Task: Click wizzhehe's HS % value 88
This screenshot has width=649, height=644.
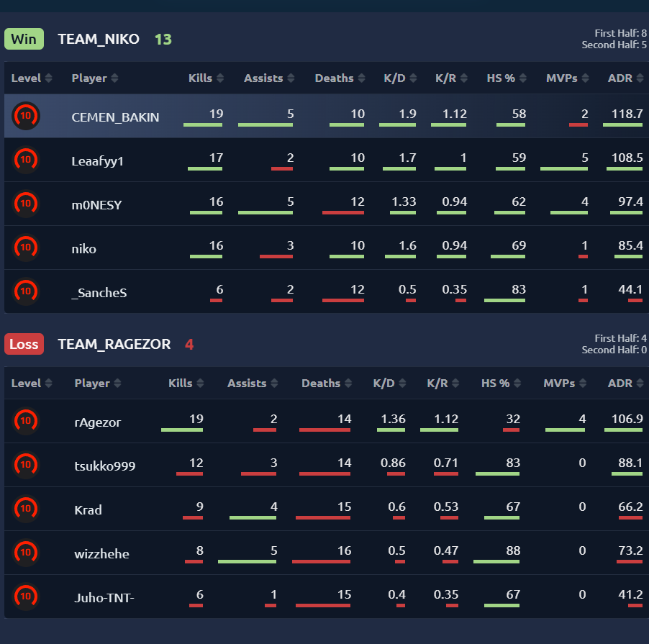Action: 513,550
